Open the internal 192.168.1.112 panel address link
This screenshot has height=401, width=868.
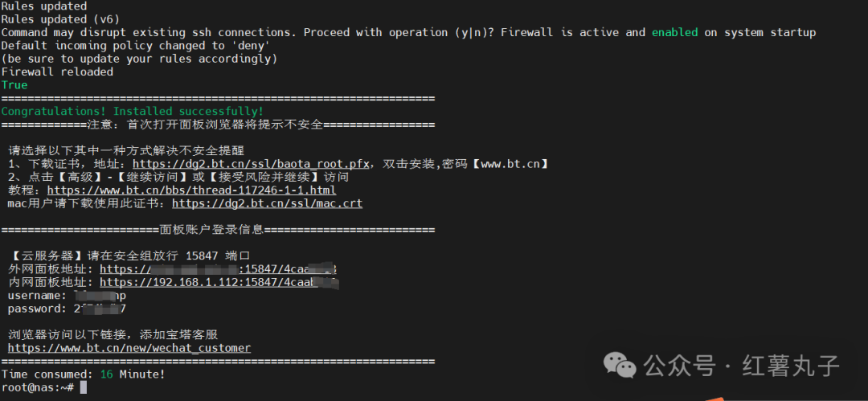click(x=219, y=283)
